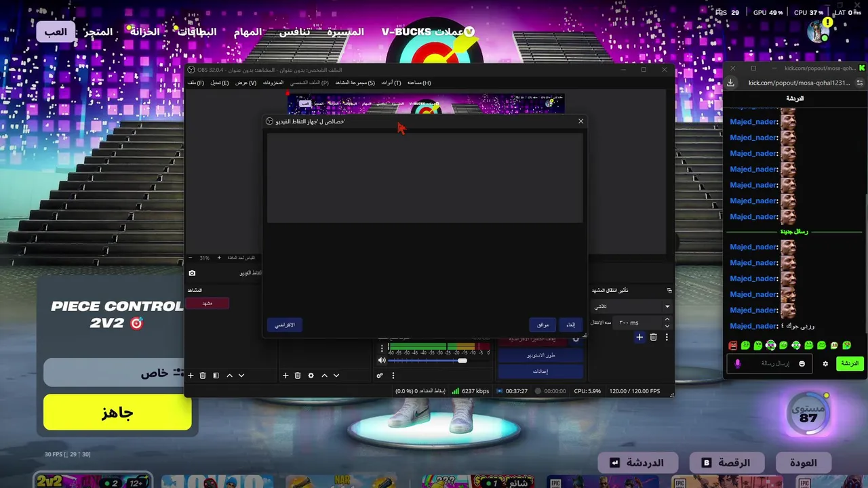
Task: Open virtual camera settings gear icon
Action: 576,340
